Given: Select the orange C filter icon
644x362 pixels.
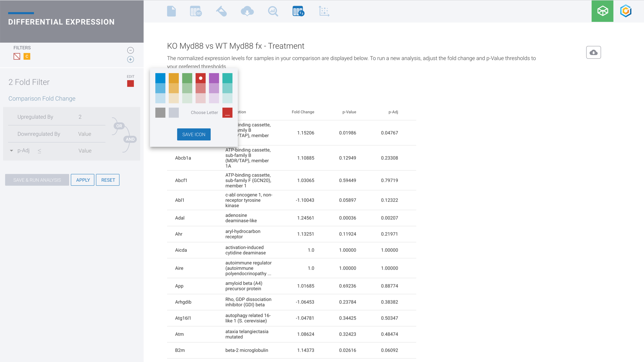Looking at the screenshot, I should [27, 57].
